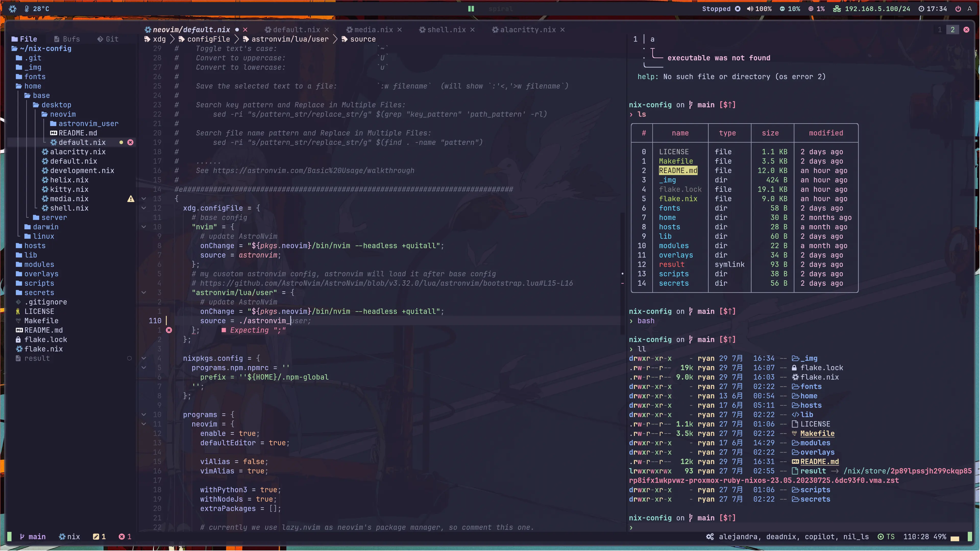Click the warning triangle next to media.nix
The width and height of the screenshot is (980, 551).
click(131, 198)
